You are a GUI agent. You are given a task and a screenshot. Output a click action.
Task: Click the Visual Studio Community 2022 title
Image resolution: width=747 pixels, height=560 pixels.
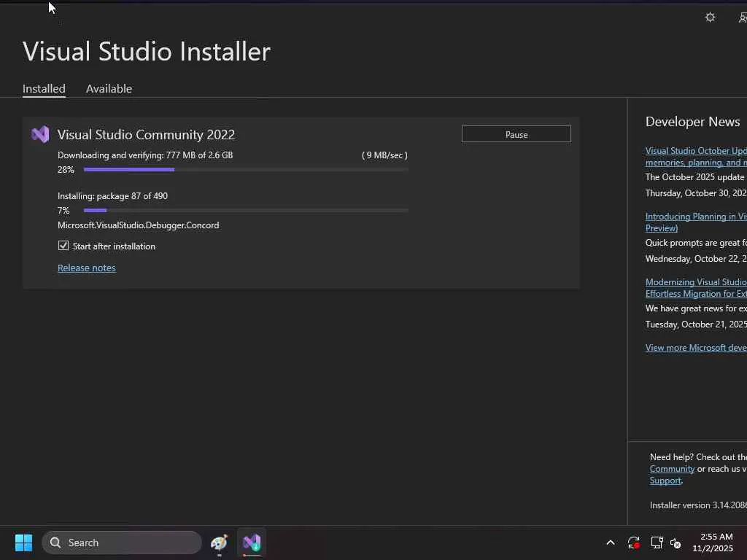pos(146,135)
